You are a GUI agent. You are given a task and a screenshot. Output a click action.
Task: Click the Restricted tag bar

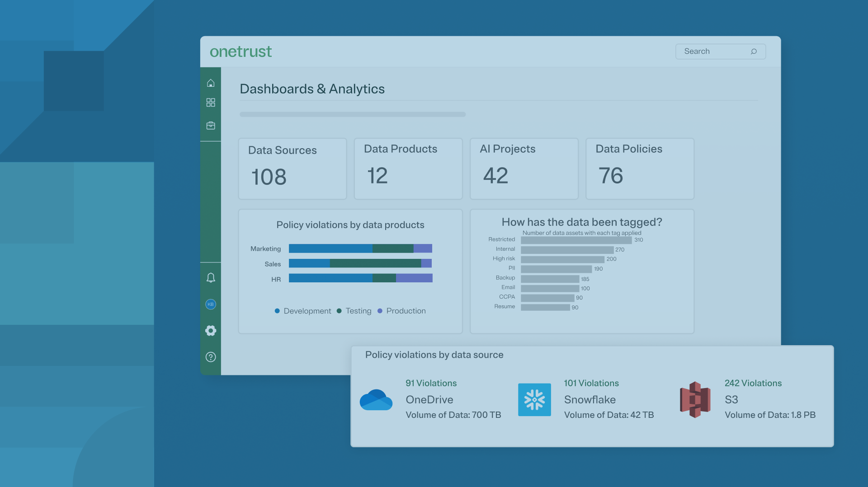point(576,240)
